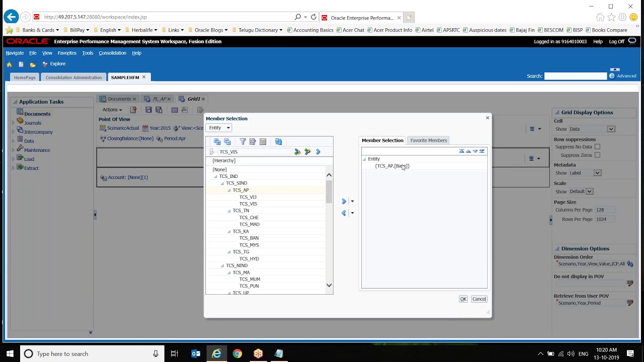This screenshot has width=644, height=362.
Task: Toggle the Suppress No Data checkbox
Action: (597, 147)
